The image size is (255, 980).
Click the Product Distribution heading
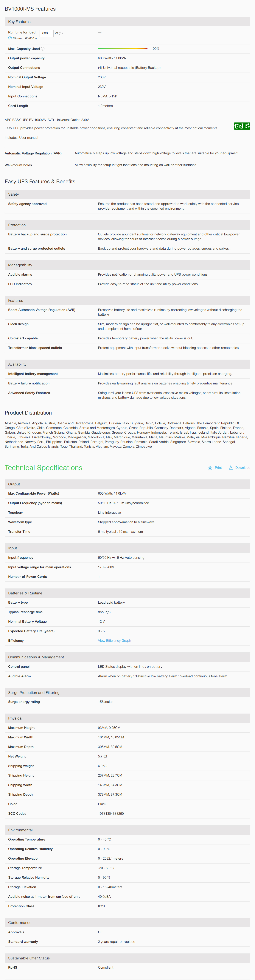point(28,413)
